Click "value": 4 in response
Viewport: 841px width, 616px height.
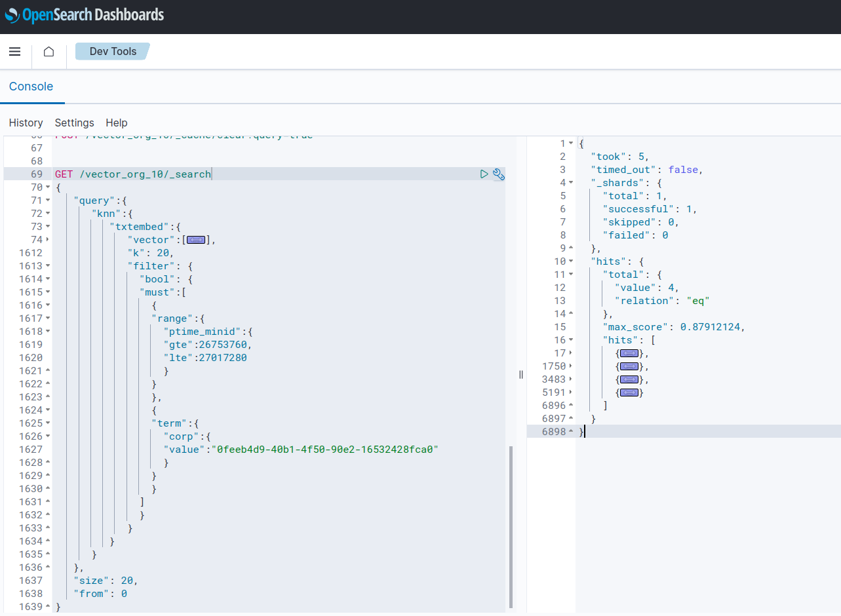pos(647,288)
